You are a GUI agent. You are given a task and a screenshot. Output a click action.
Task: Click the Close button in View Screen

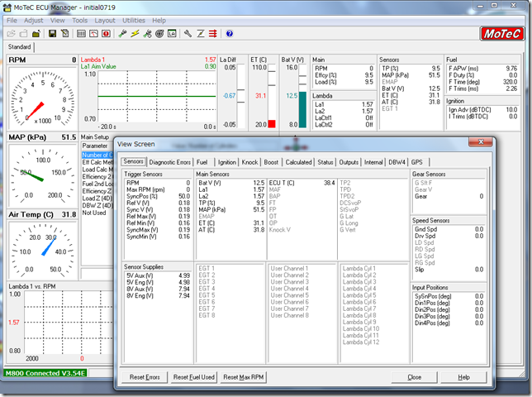tap(414, 377)
